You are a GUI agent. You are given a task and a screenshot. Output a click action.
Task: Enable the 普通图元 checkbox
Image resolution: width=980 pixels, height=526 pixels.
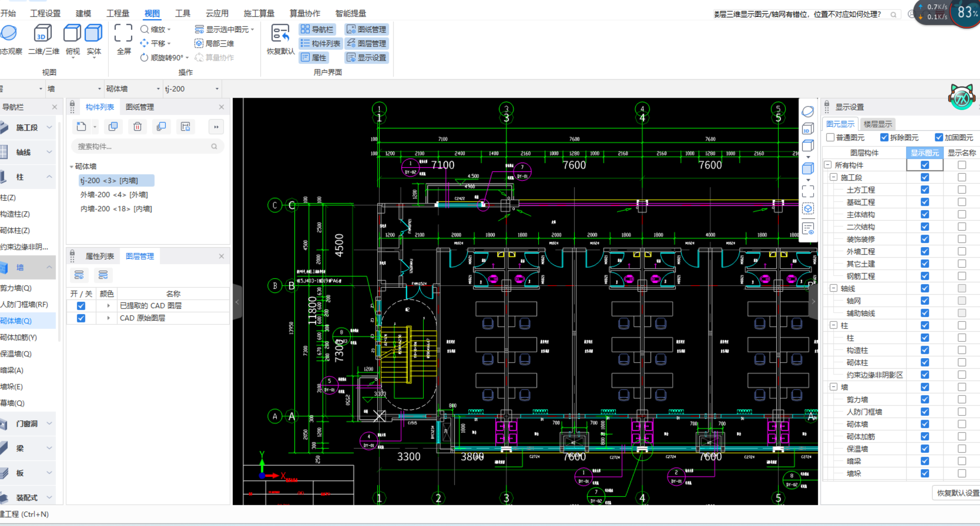(x=830, y=137)
